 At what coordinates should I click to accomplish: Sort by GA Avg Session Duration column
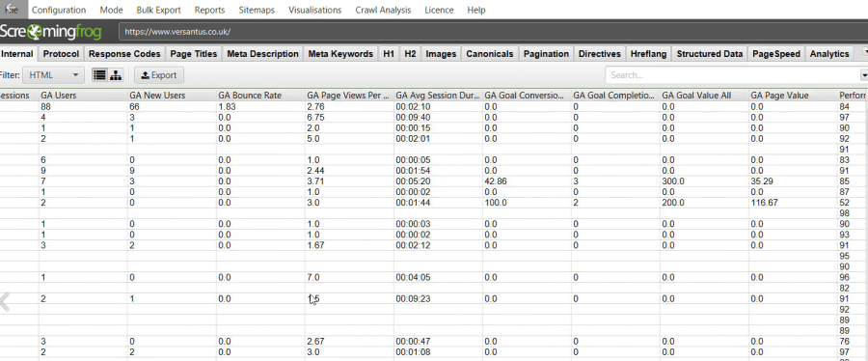pos(438,96)
